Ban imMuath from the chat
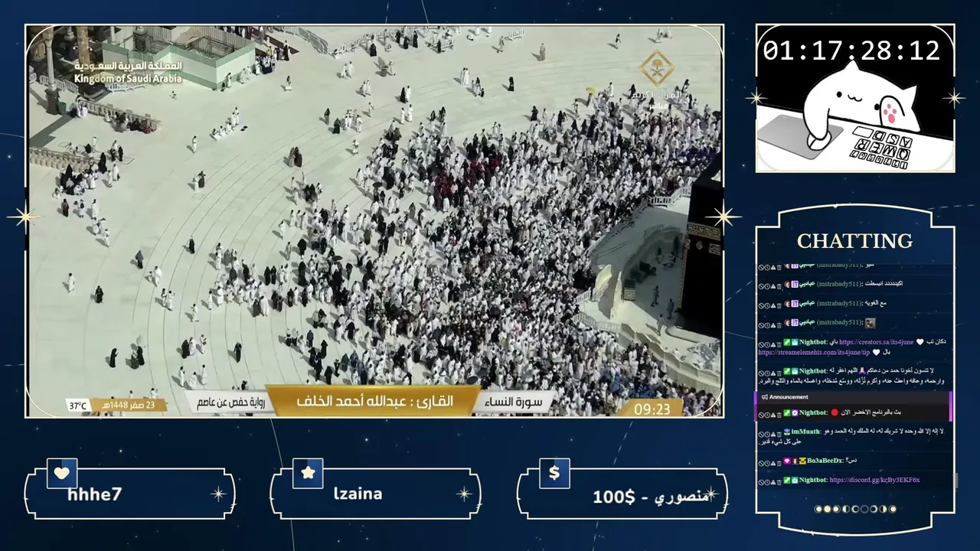This screenshot has width=980, height=551. [x=761, y=433]
